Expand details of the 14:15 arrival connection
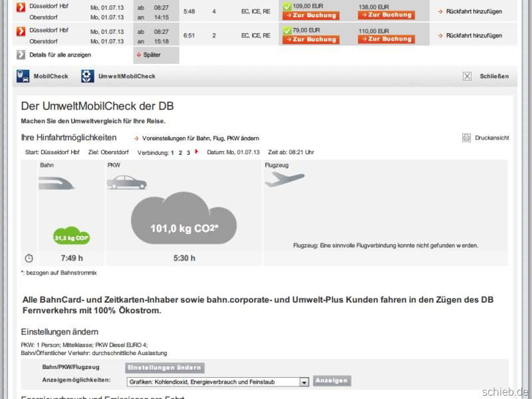This screenshot has width=532, height=399. 21,7
